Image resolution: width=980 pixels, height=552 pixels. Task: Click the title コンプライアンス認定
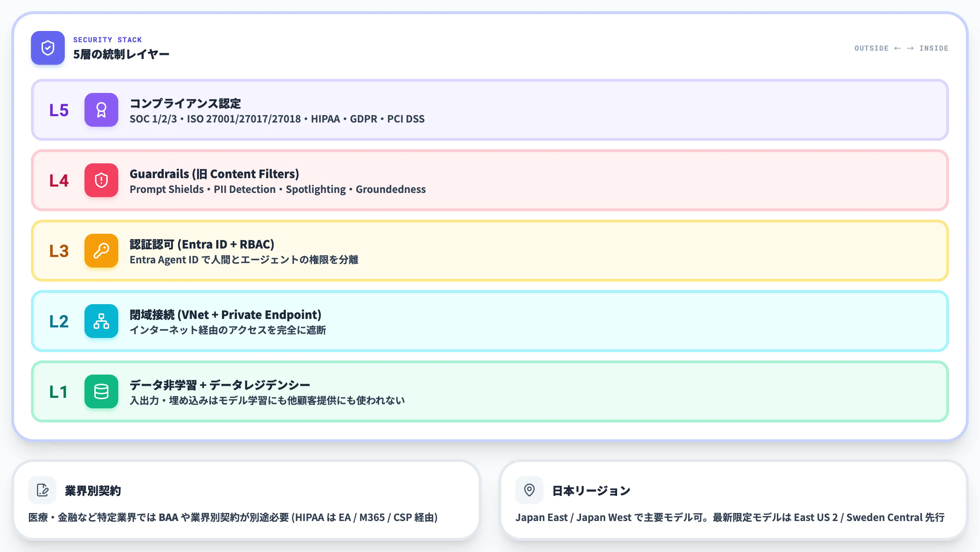(x=185, y=103)
